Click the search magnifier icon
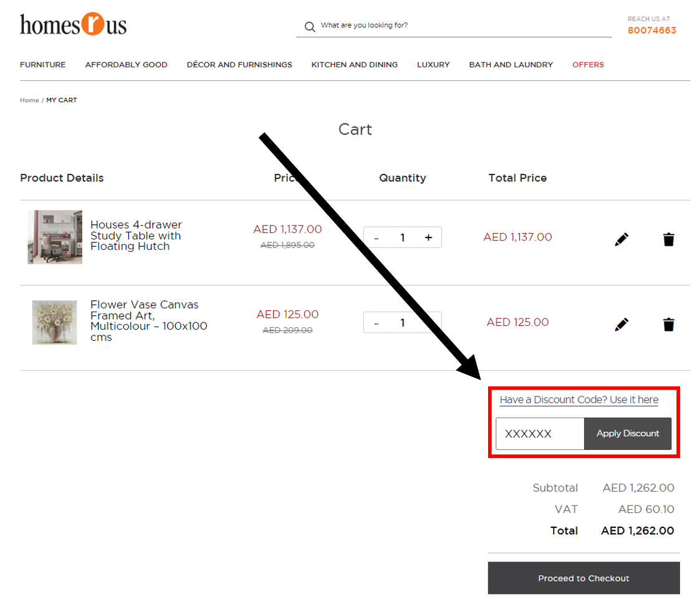The height and width of the screenshot is (597, 700). [x=310, y=27]
